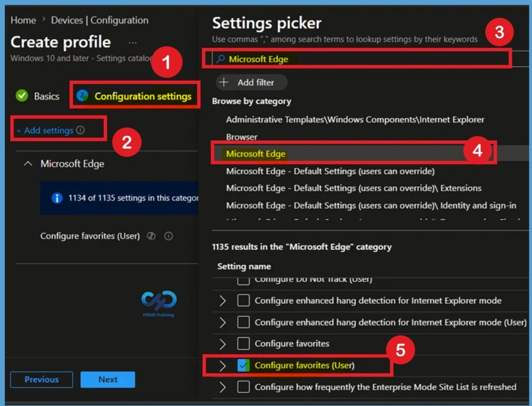Uncheck the Configure favorites (User) checkbox
532x406 pixels.
(x=243, y=365)
